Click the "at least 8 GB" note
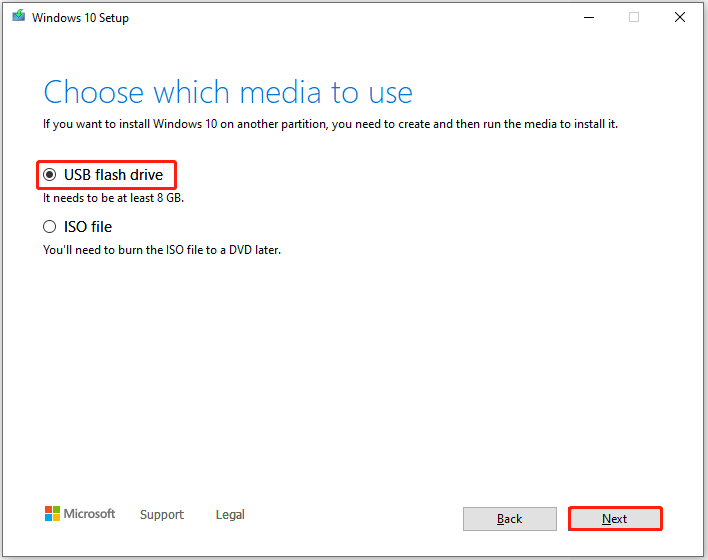Image resolution: width=708 pixels, height=560 pixels. pyautogui.click(x=113, y=198)
